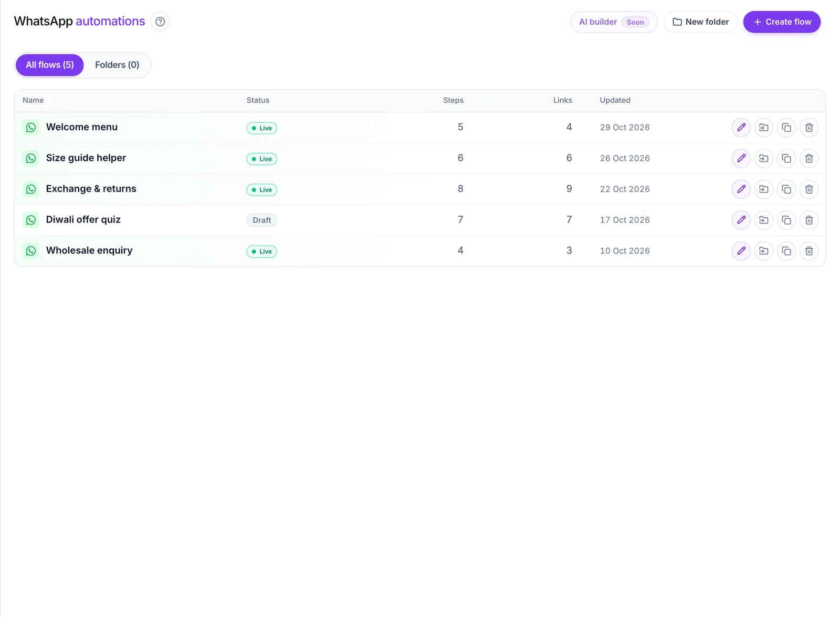Click the 29 Oct 2026 date
The image size is (840, 617).
pyautogui.click(x=625, y=127)
